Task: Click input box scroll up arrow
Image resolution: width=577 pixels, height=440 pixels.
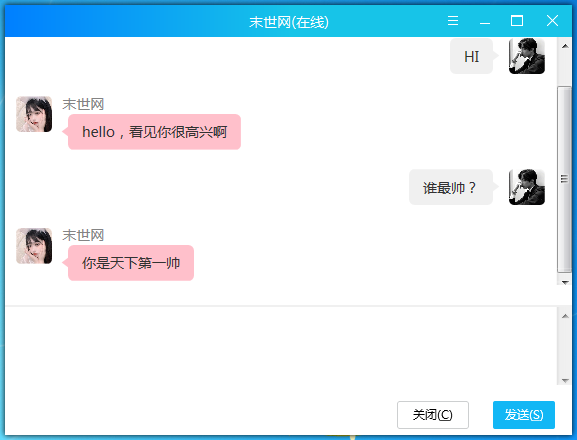Action: coord(565,316)
